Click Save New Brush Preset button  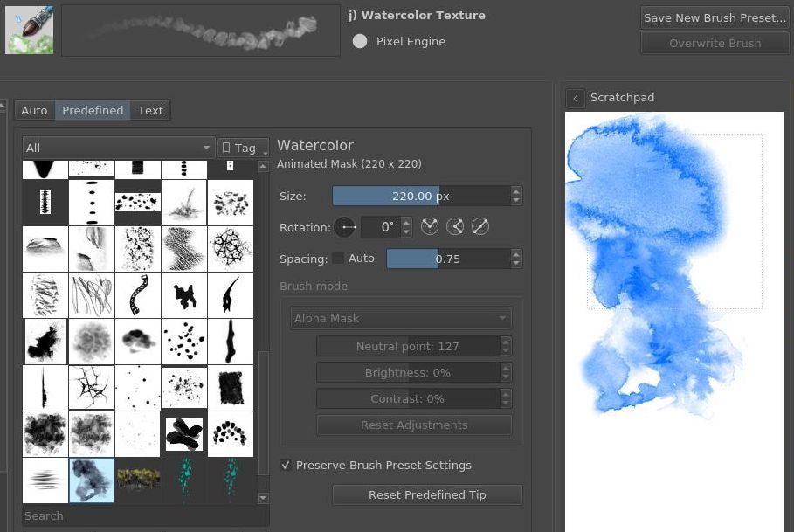click(715, 17)
